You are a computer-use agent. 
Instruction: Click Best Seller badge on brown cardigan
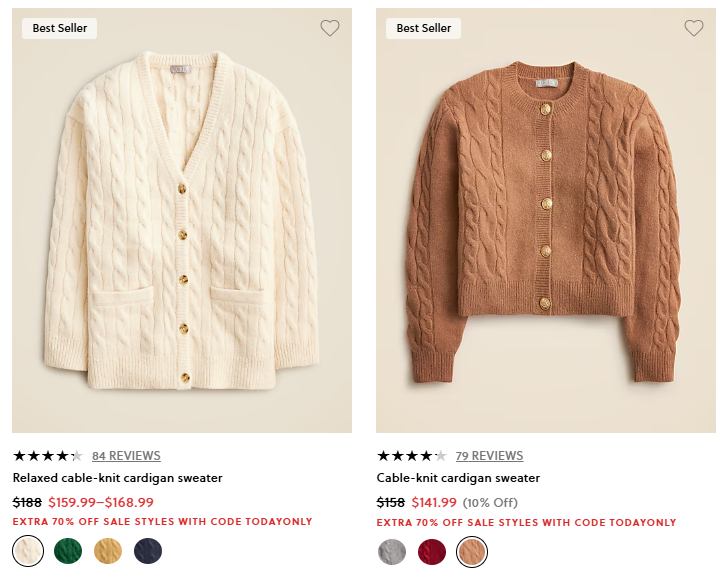424,28
